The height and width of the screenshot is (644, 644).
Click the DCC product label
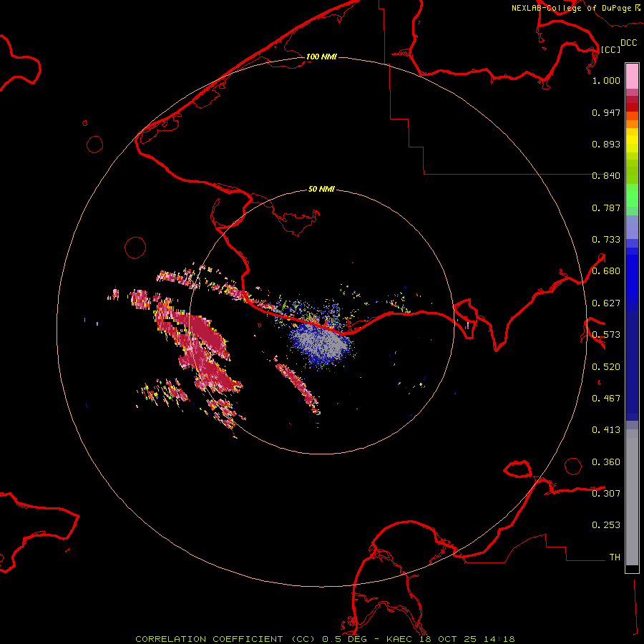(628, 43)
